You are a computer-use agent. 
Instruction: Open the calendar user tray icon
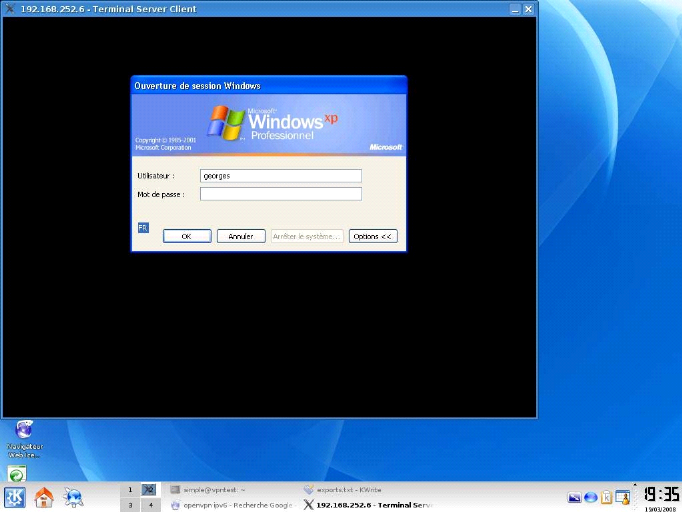(621, 497)
